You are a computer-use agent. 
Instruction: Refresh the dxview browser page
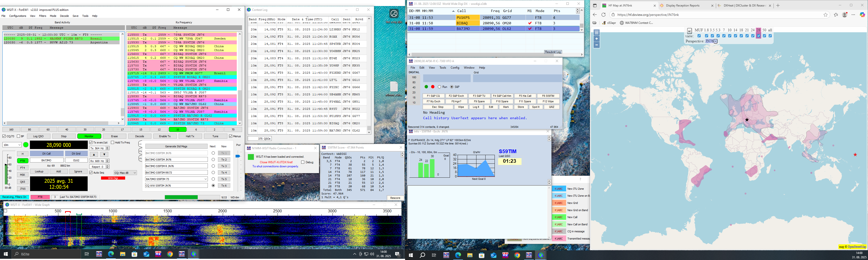604,15
